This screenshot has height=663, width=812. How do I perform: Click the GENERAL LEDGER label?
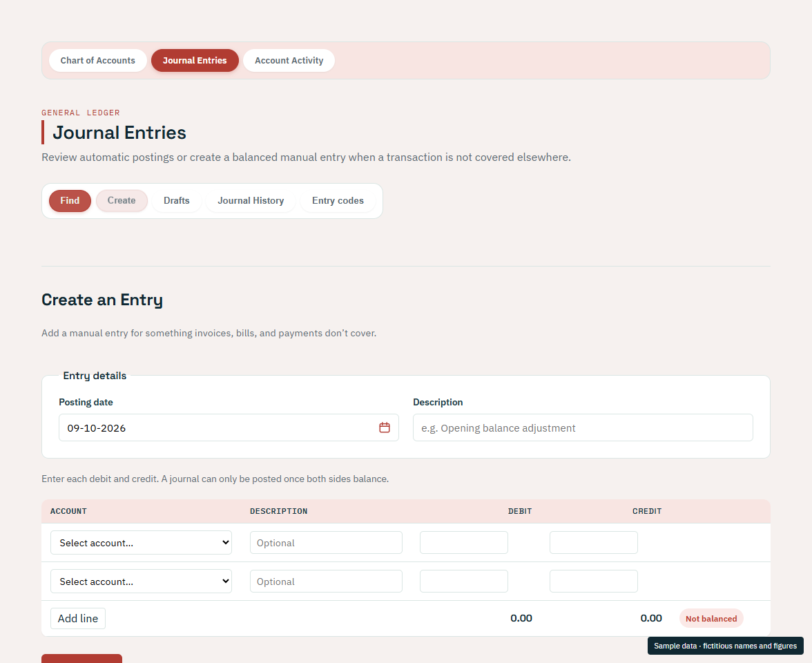tap(81, 113)
